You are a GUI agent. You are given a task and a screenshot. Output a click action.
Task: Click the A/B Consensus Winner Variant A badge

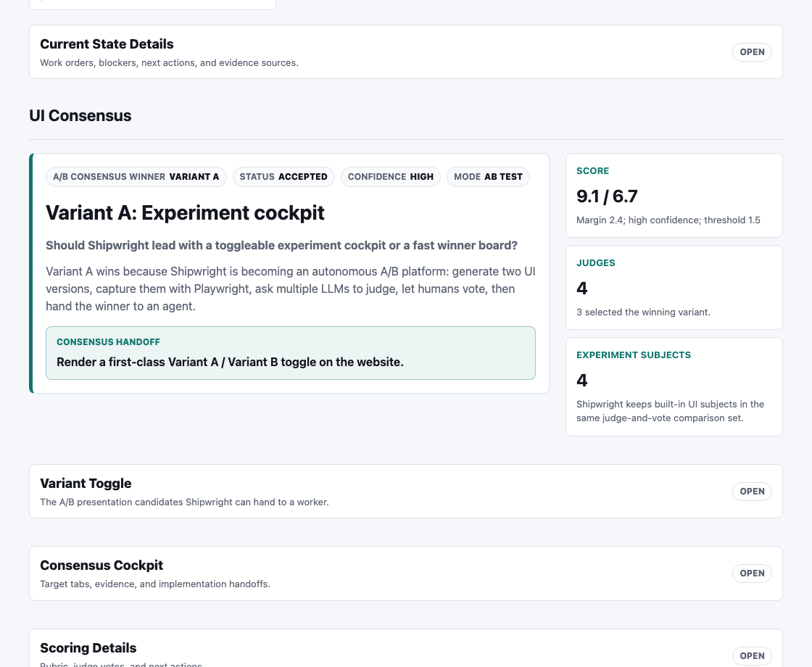[x=136, y=177]
